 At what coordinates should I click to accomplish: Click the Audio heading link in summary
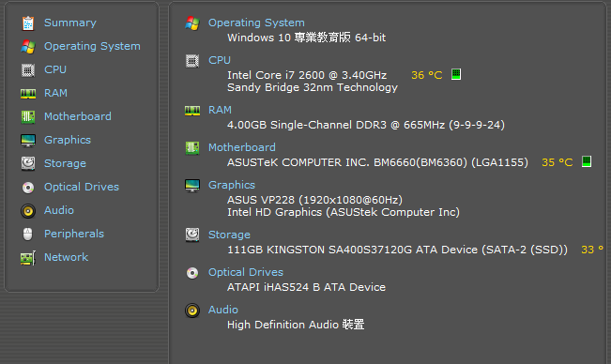pos(223,310)
